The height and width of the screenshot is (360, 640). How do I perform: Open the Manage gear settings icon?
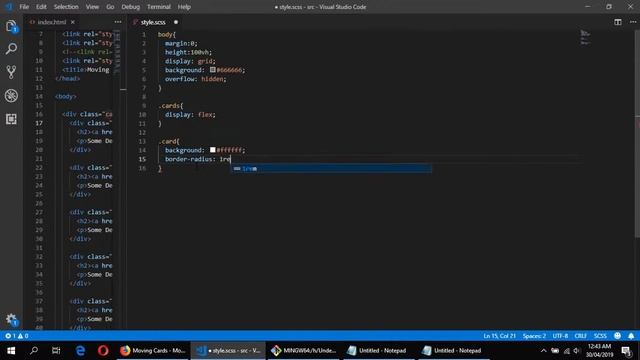coord(11,320)
